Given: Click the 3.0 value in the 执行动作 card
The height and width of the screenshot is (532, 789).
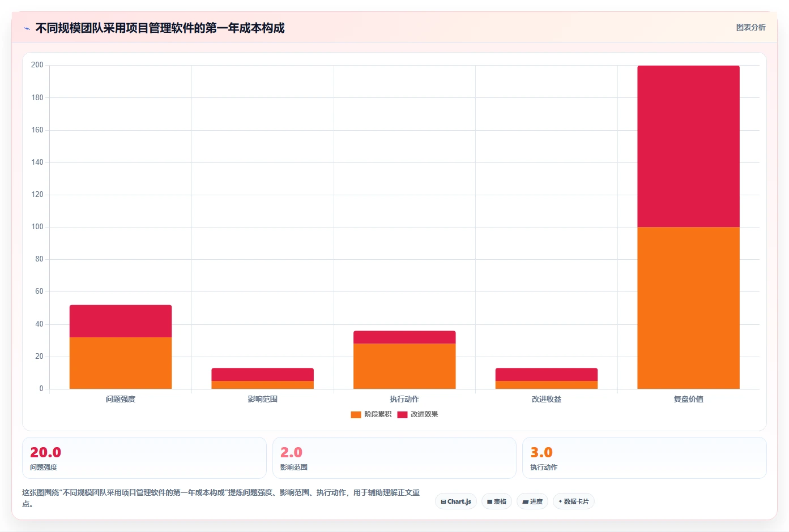Looking at the screenshot, I should coord(541,452).
